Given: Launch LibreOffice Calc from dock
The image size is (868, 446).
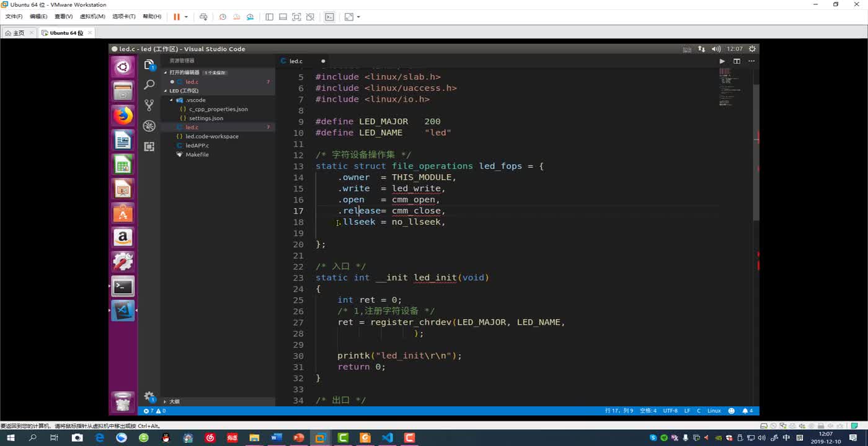Looking at the screenshot, I should click(x=123, y=165).
